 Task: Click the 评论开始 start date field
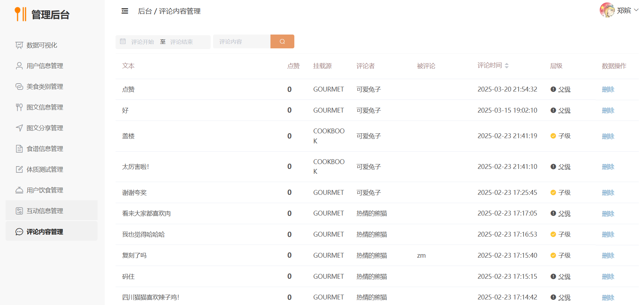point(142,42)
